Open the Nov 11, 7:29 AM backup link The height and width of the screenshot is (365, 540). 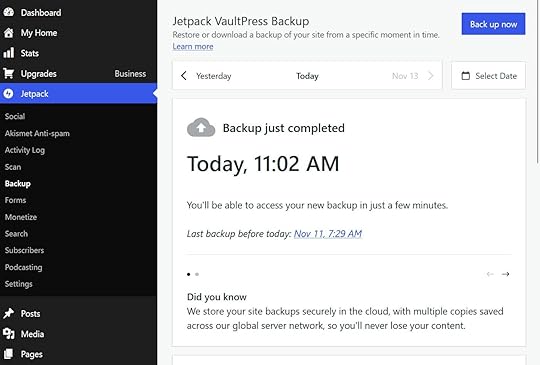[328, 234]
